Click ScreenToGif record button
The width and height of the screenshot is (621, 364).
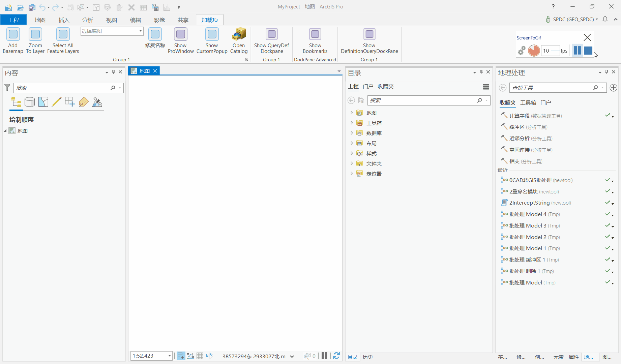[x=534, y=51]
